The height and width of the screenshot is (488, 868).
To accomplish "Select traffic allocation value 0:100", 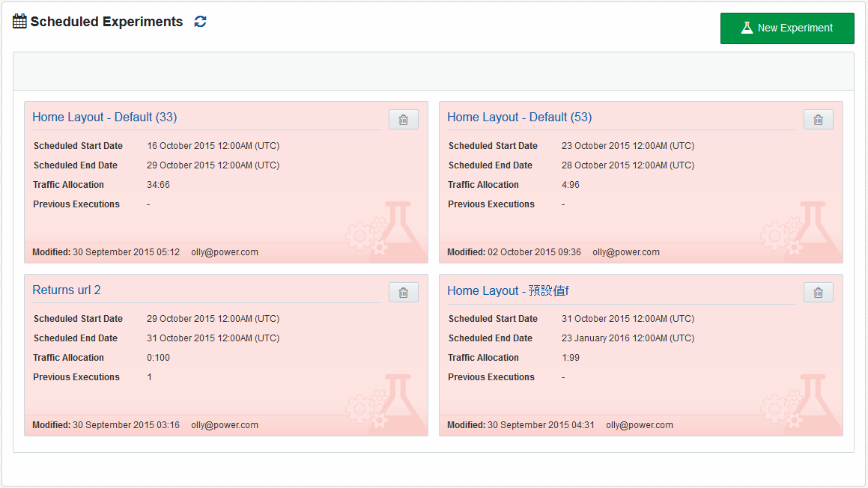I will tap(158, 358).
